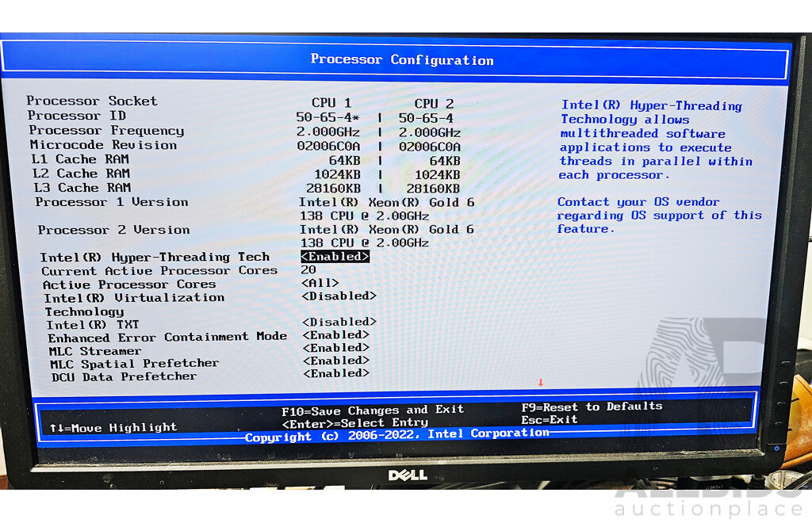Toggle MLC Spatial Prefetcher off
The width and height of the screenshot is (812, 523).
tap(336, 361)
